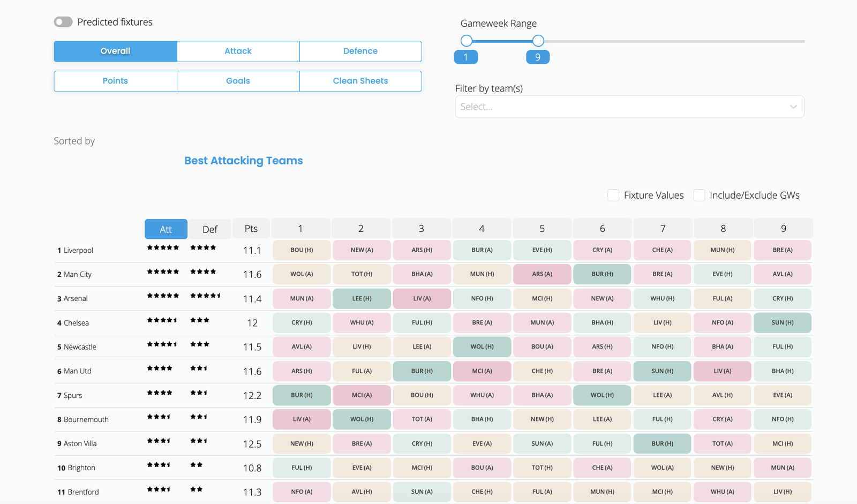The height and width of the screenshot is (504, 857).
Task: Switch to the Attack tab
Action: [x=238, y=51]
